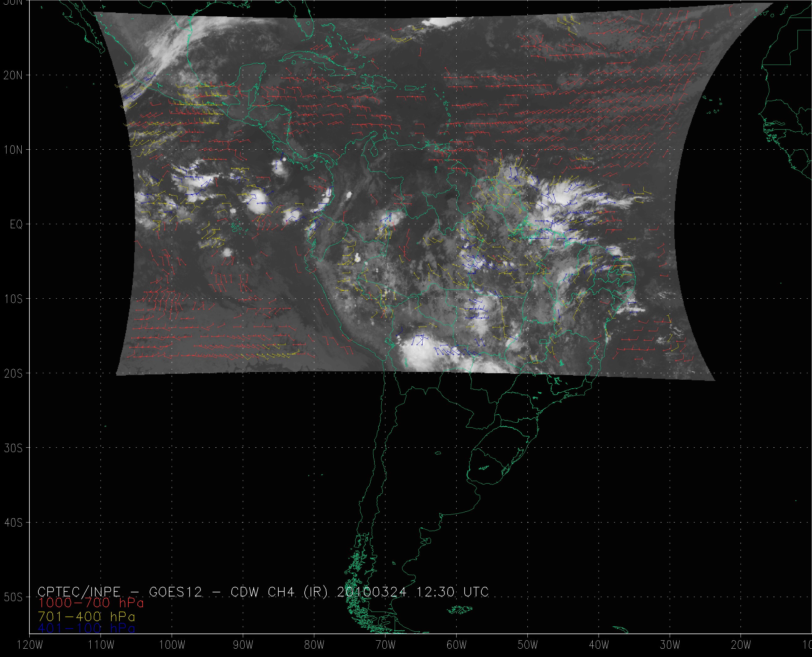812x657 pixels.
Task: Click the 10N latitude axis label
Action: [13, 150]
